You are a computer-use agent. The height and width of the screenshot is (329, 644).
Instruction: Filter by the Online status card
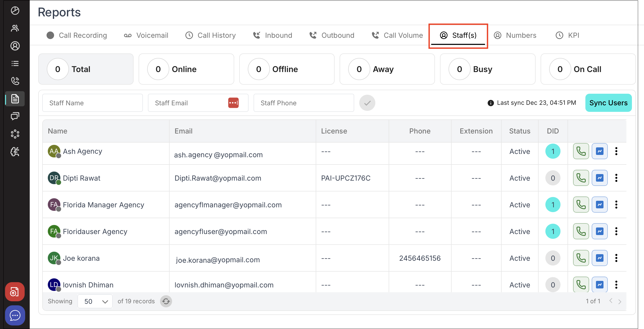click(x=186, y=69)
